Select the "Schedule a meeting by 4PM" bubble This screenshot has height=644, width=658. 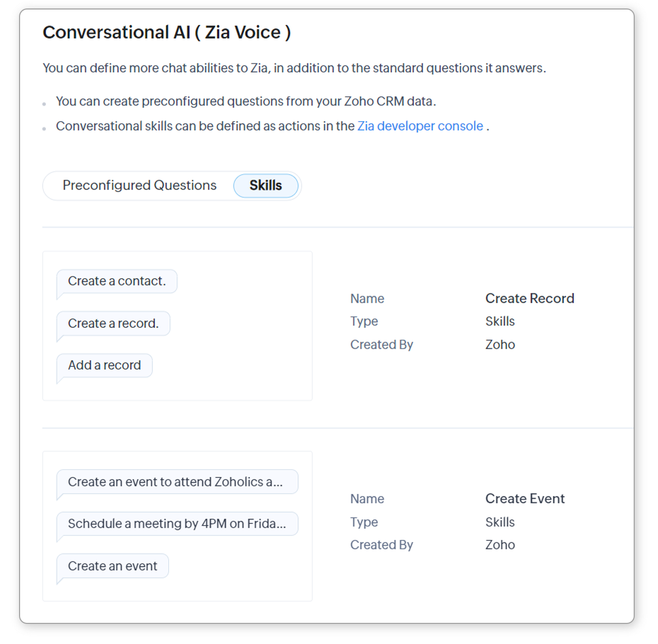click(x=177, y=523)
